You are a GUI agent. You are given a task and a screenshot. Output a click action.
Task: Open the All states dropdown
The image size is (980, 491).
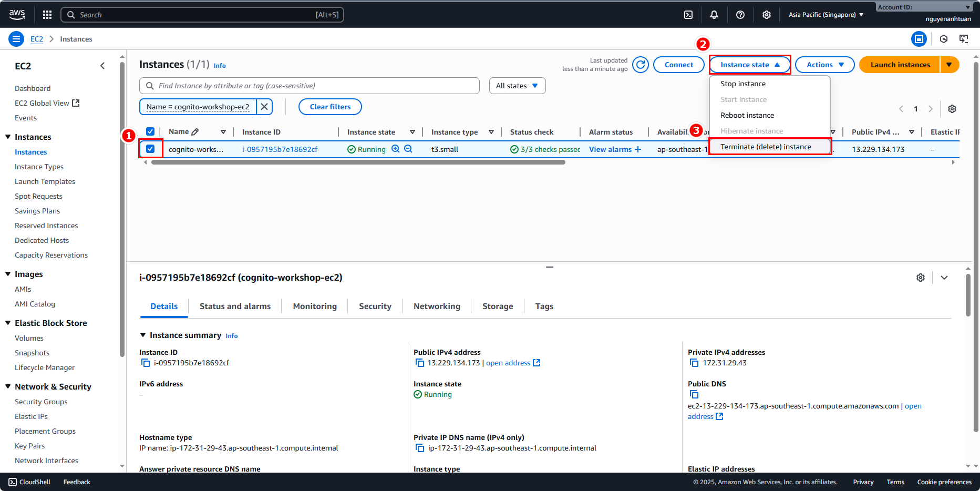tap(517, 86)
